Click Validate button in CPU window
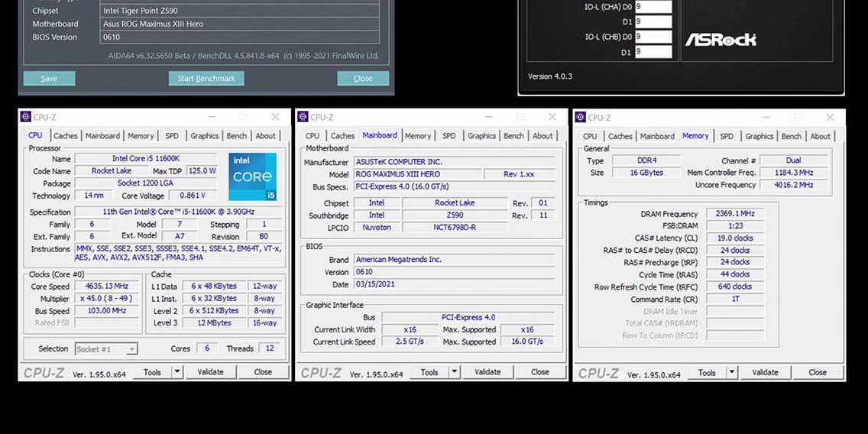The image size is (868, 434). (x=211, y=372)
